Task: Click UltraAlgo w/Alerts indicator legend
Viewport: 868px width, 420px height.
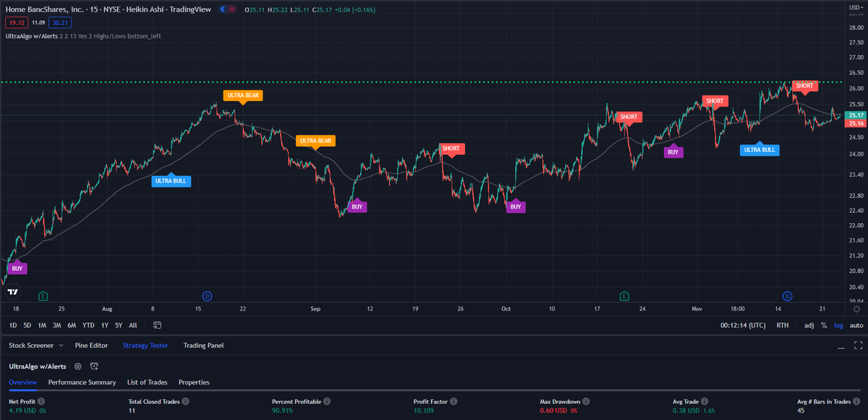Action: click(31, 35)
